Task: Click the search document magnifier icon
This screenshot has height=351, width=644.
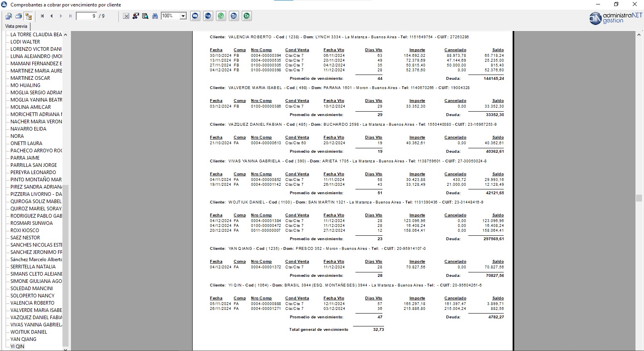Action: pos(145,16)
